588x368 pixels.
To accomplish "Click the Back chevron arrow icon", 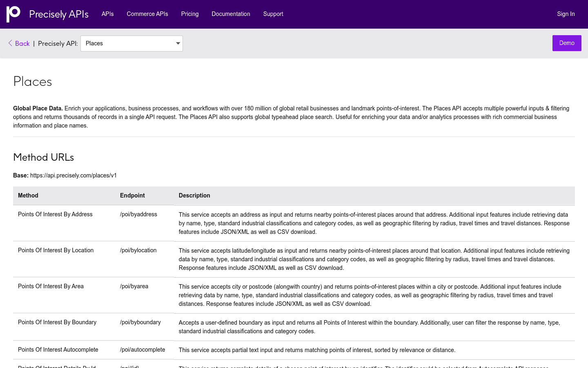I will pyautogui.click(x=10, y=43).
